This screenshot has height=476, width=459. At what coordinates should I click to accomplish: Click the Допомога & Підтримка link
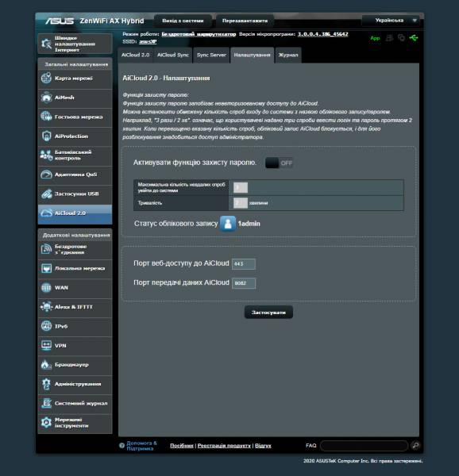141,446
